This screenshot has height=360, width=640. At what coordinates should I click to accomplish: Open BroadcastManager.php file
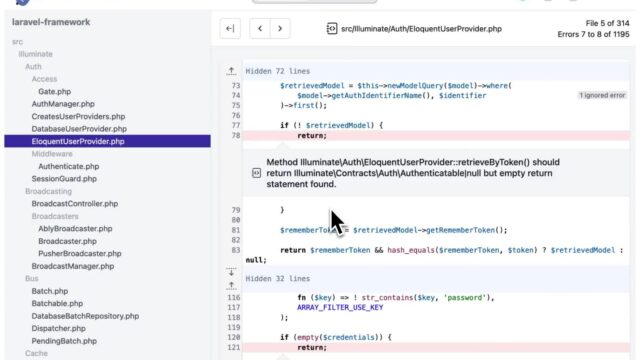(x=73, y=266)
